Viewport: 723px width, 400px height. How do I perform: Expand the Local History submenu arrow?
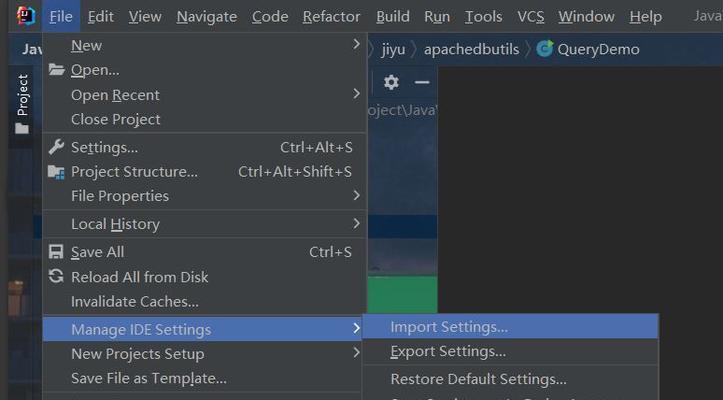click(356, 224)
